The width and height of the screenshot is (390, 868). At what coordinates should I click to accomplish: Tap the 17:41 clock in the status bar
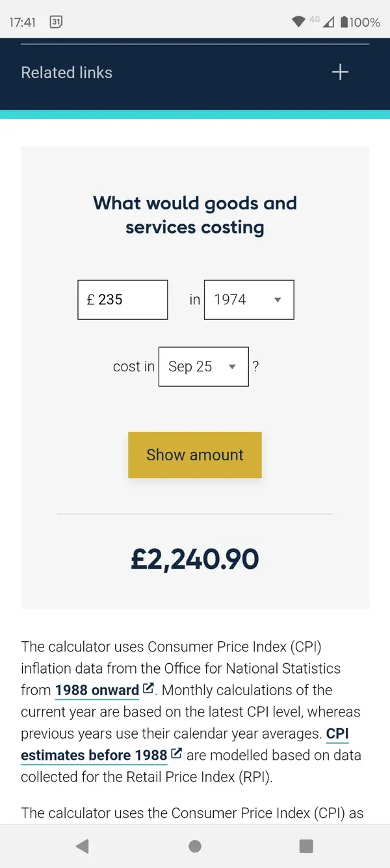pos(23,22)
